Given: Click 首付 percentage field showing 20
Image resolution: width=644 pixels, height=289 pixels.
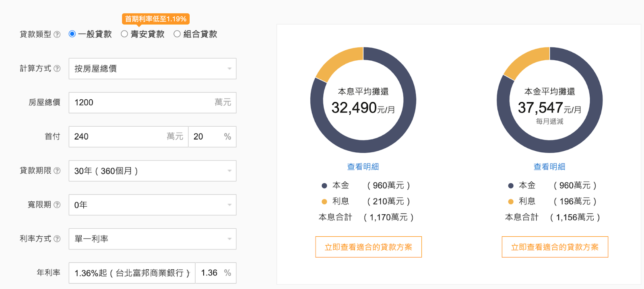Looking at the screenshot, I should (212, 137).
